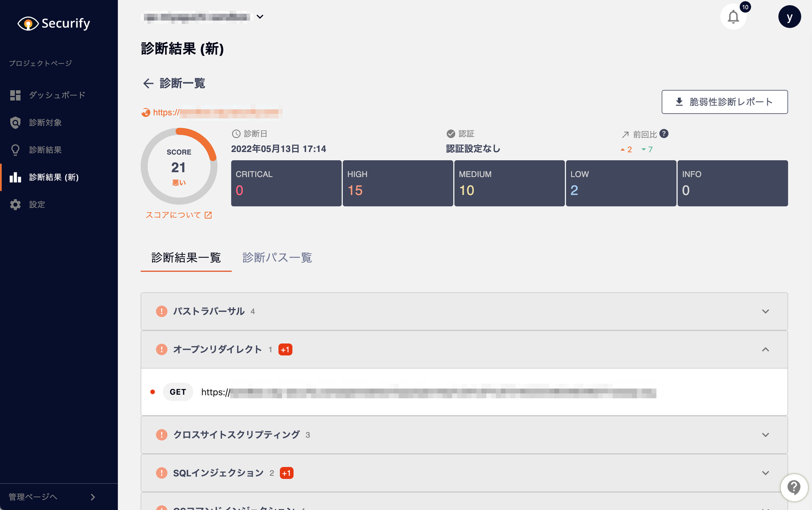Open 診断結果 via the lightbulb icon
This screenshot has width=812, height=510.
click(15, 150)
